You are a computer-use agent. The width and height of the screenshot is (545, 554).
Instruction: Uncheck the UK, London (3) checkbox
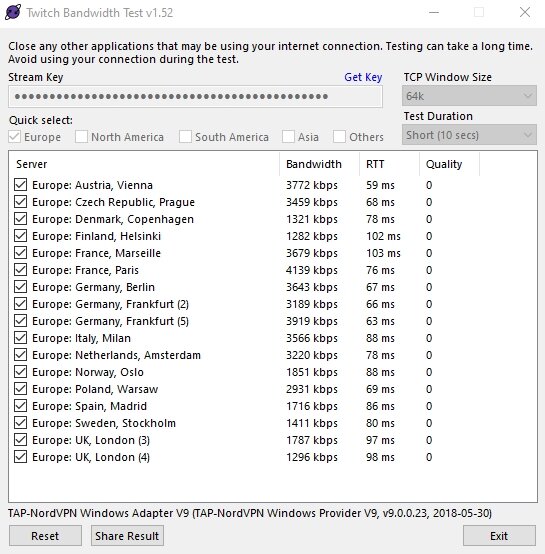coord(20,440)
